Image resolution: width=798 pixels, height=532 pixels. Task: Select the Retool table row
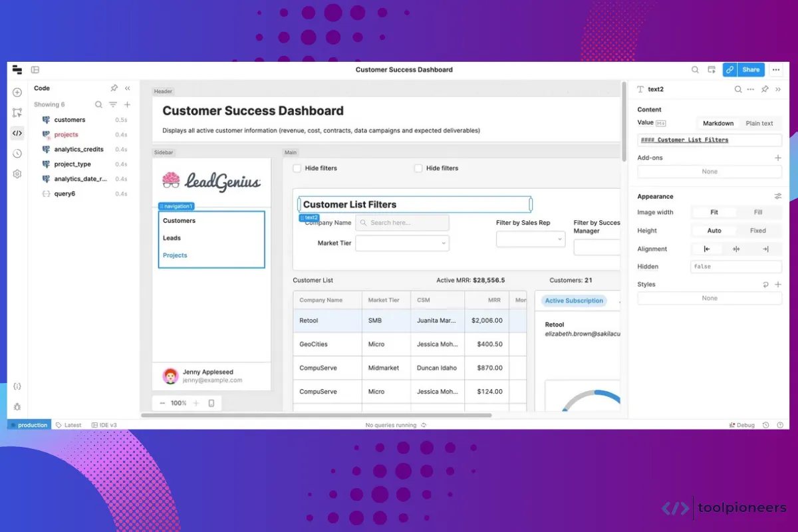tap(409, 321)
